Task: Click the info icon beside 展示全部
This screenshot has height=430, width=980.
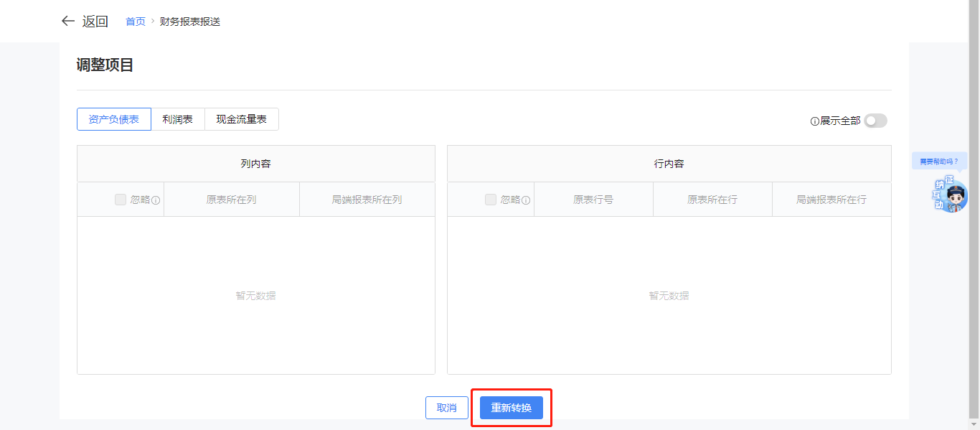Action: (814, 121)
